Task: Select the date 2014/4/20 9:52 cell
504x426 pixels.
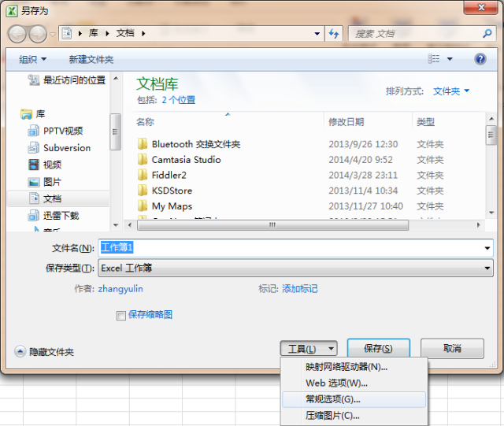Action: click(361, 160)
